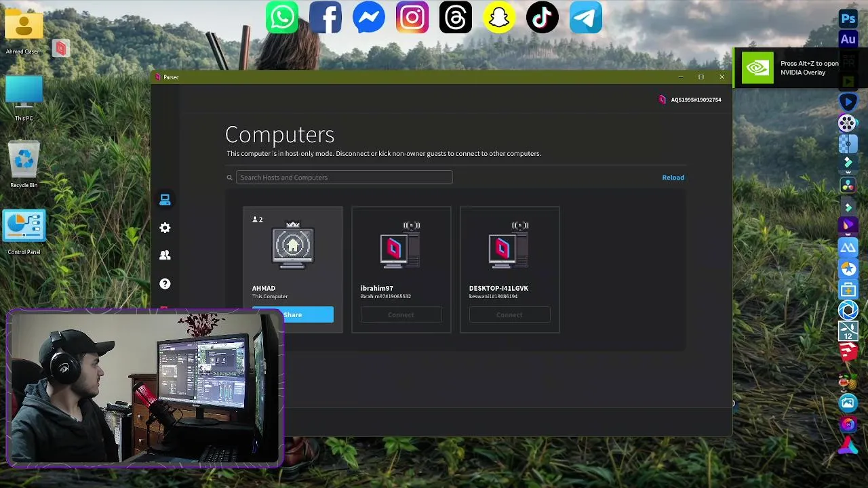Launch the Instagram shortcut
This screenshot has height=488, width=868.
(x=412, y=18)
